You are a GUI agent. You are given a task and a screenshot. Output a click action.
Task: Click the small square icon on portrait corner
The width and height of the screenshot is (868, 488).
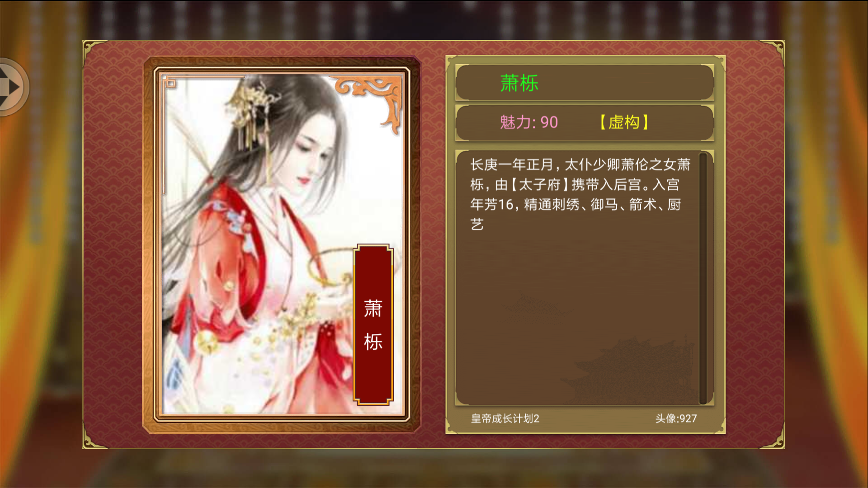tap(170, 83)
